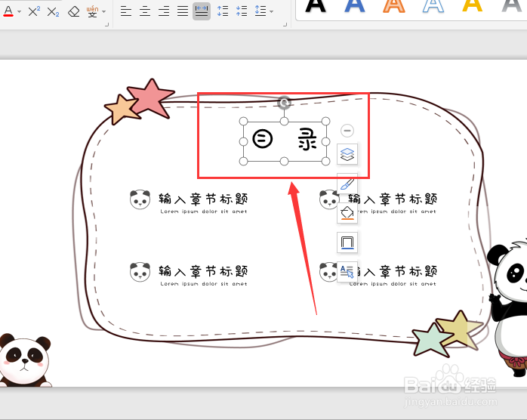
Task: Clear formatting with the eraser icon
Action: (73, 12)
